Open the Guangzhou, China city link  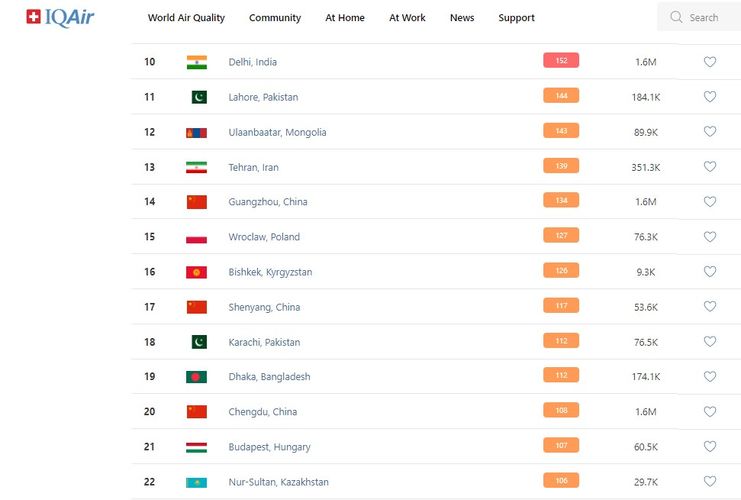click(x=267, y=202)
